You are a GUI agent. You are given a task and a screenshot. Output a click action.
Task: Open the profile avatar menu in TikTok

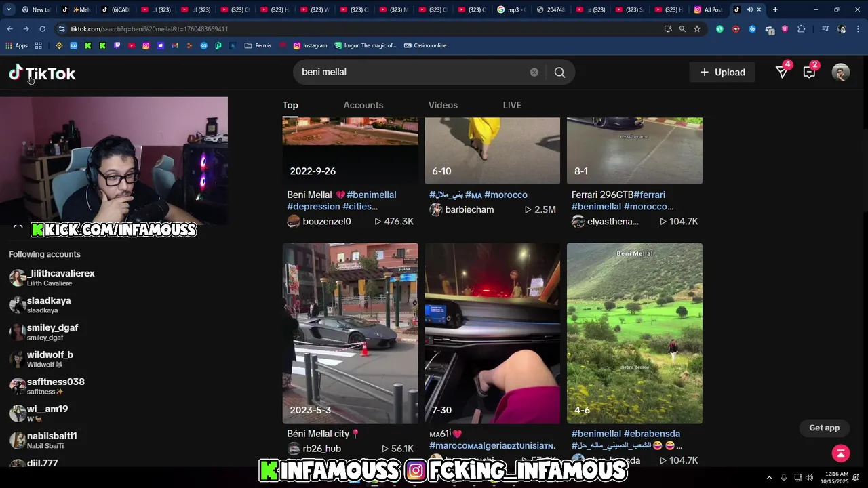(841, 73)
